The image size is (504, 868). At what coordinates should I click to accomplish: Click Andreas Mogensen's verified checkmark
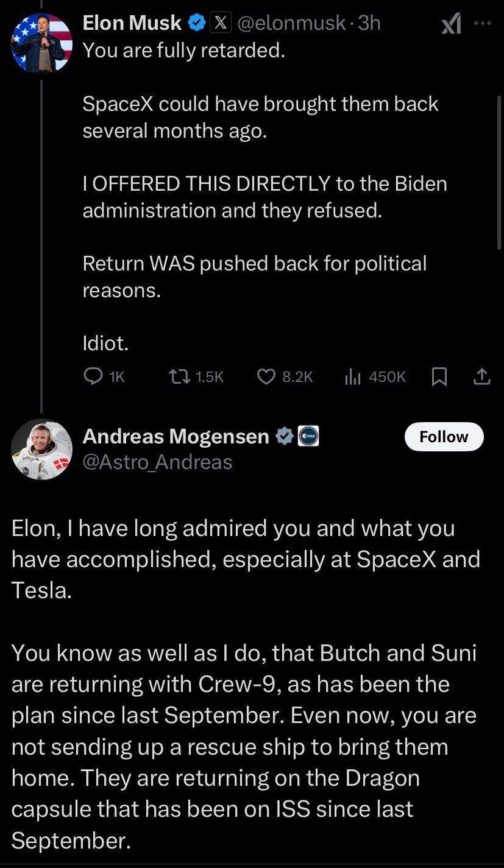pos(284,436)
